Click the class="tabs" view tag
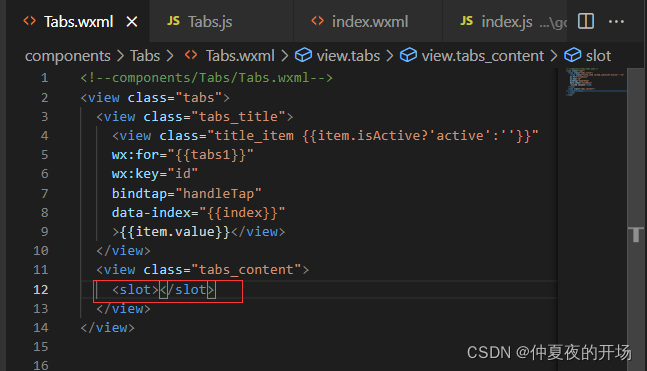Viewport: 647px width, 371px height. (x=155, y=97)
